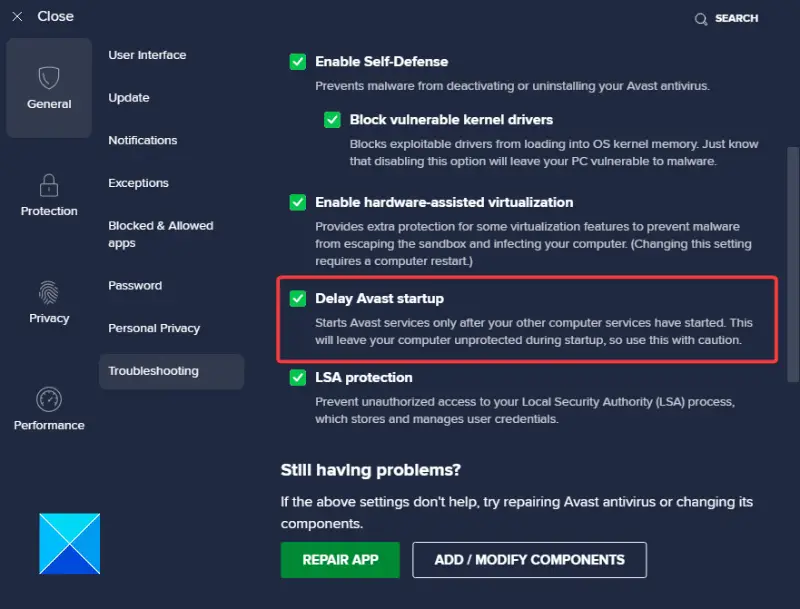800x609 pixels.
Task: Disable Delay Avast startup checkbox
Action: coord(298,299)
